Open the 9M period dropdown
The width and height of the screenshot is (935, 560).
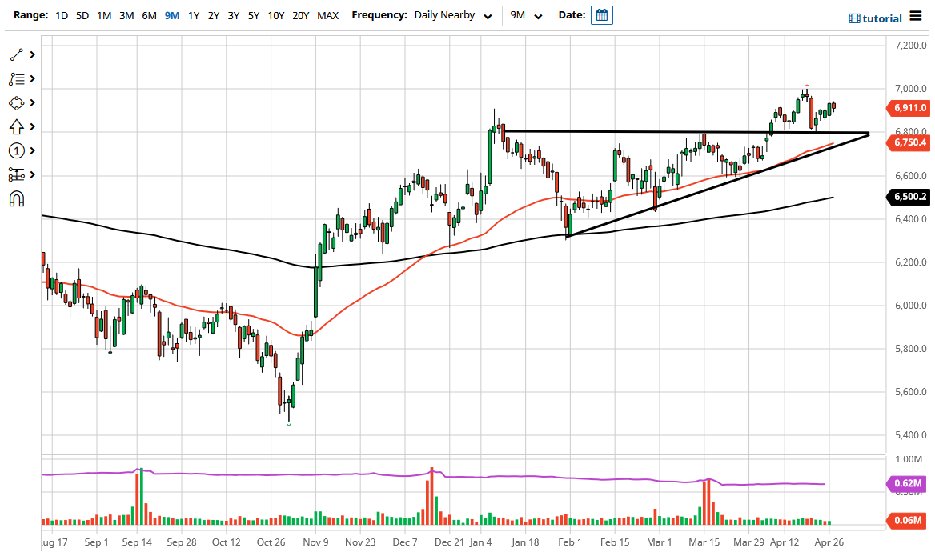(527, 14)
